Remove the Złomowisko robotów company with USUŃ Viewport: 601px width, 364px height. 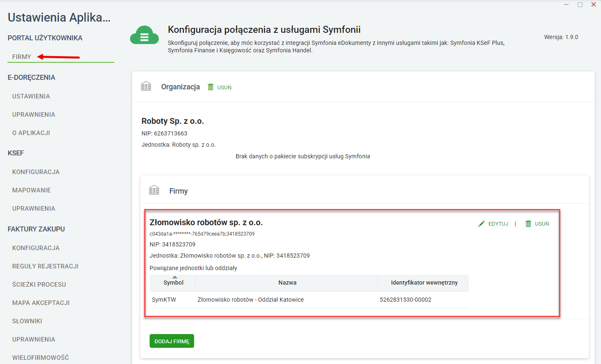tap(537, 224)
